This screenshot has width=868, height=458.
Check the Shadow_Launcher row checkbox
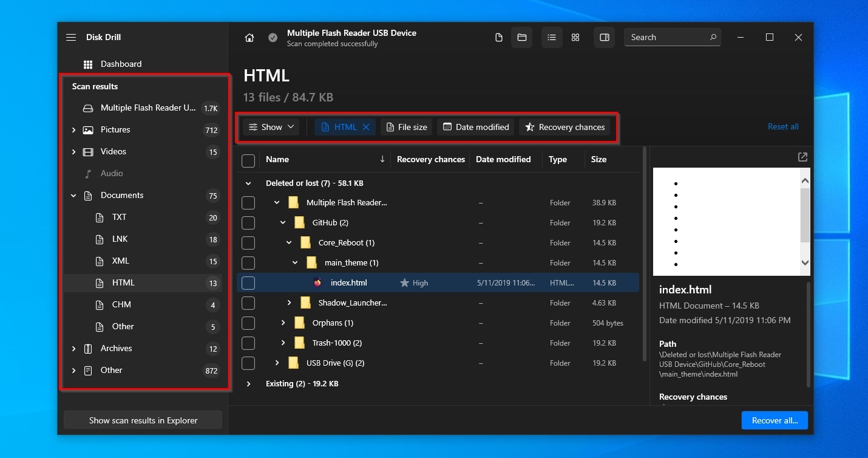coord(248,303)
